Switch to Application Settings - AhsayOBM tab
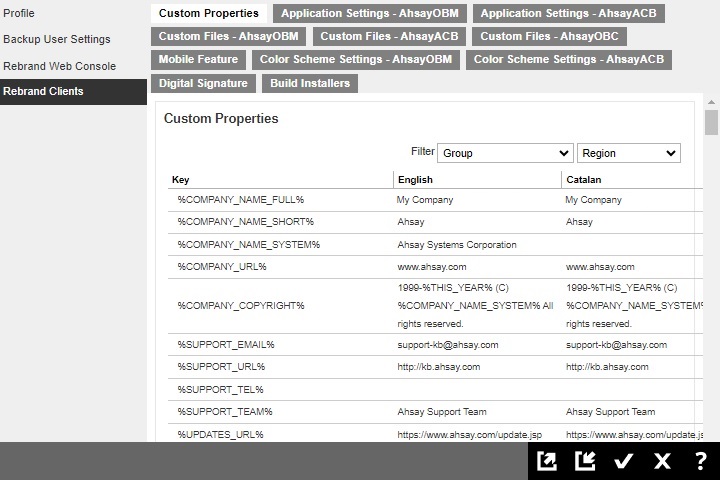 [368, 14]
